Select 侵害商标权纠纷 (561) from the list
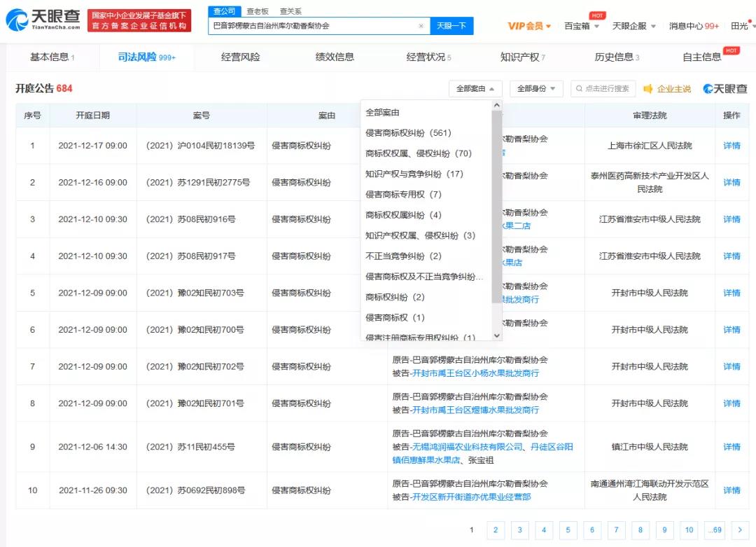Viewport: 756px width, 547px height. pyautogui.click(x=408, y=133)
